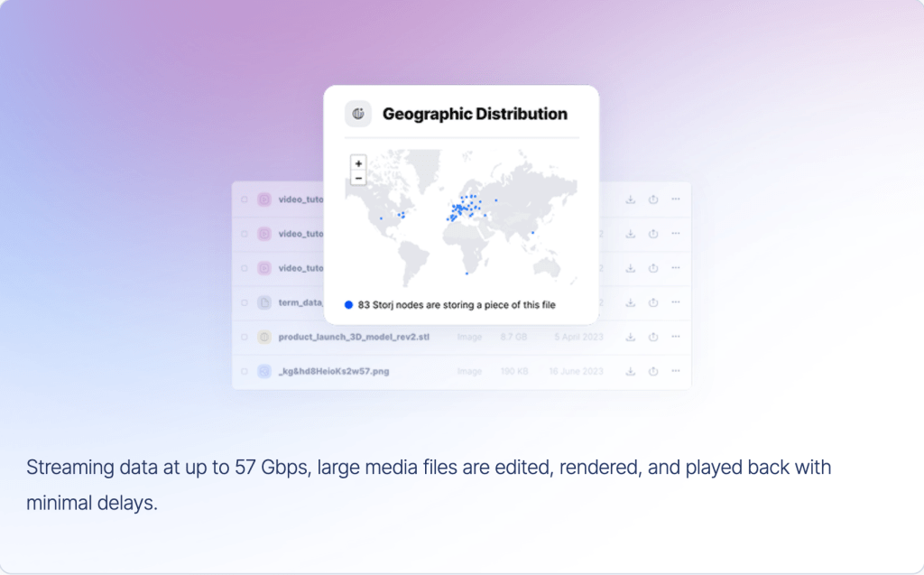The height and width of the screenshot is (575, 924).
Task: Expand the three-dot menu for _kg&hd8HeioKs2w57.png
Action: pyautogui.click(x=675, y=371)
